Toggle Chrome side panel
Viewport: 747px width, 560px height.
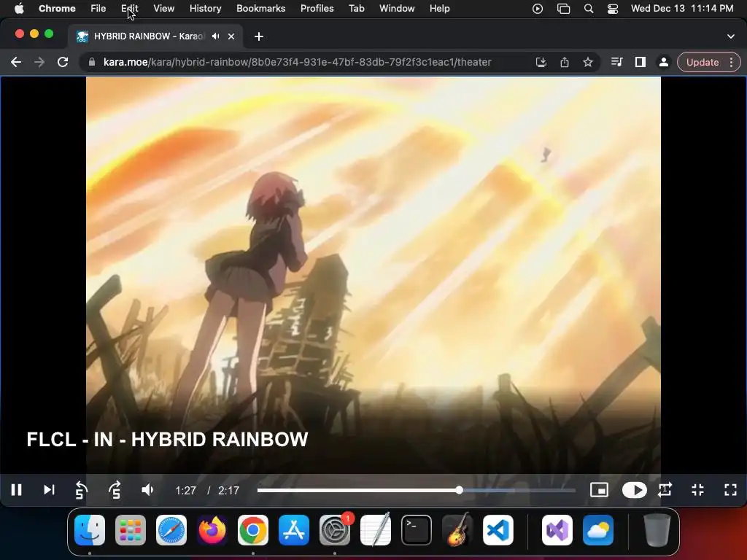click(640, 62)
